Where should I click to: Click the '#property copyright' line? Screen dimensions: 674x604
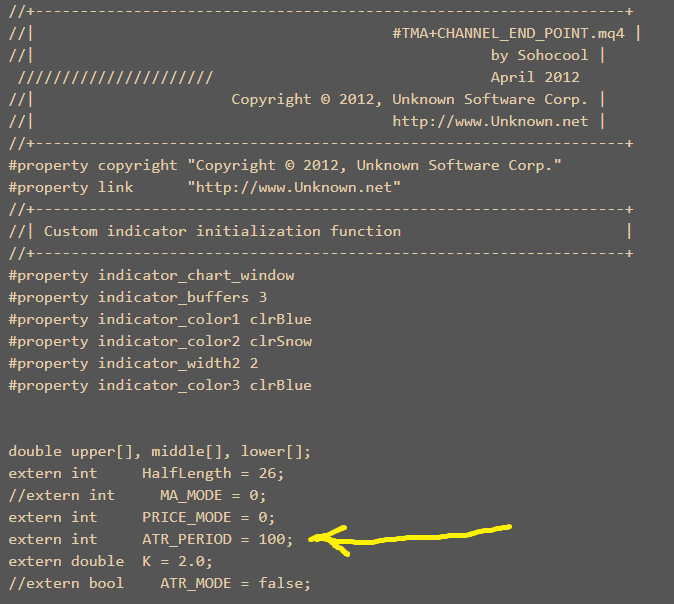point(285,166)
